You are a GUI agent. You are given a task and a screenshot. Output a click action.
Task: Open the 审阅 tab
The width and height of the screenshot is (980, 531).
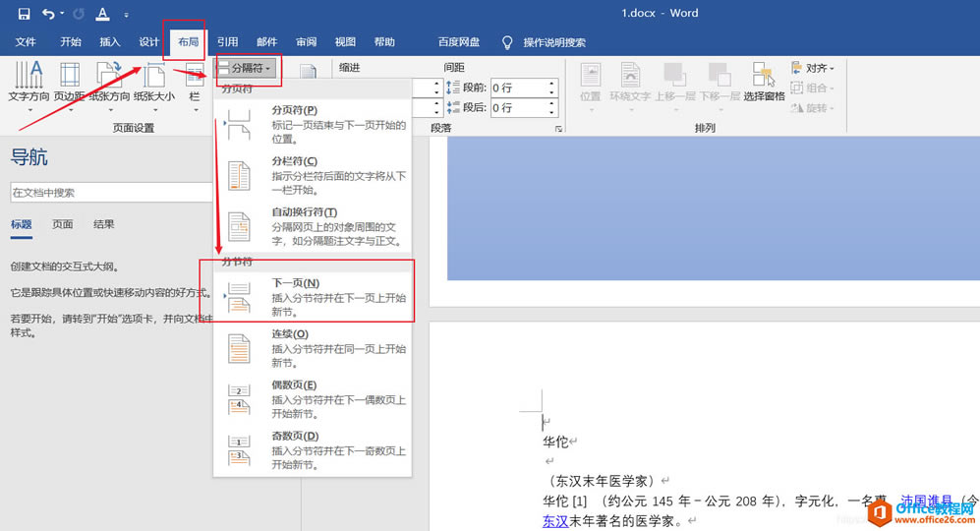coord(307,42)
